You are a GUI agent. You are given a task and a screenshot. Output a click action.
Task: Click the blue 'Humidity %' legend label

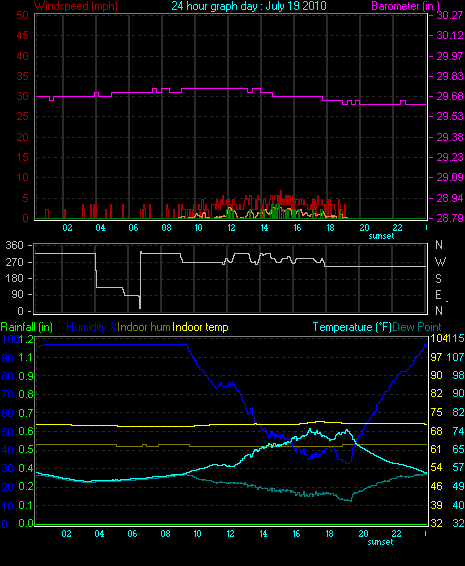tap(92, 327)
